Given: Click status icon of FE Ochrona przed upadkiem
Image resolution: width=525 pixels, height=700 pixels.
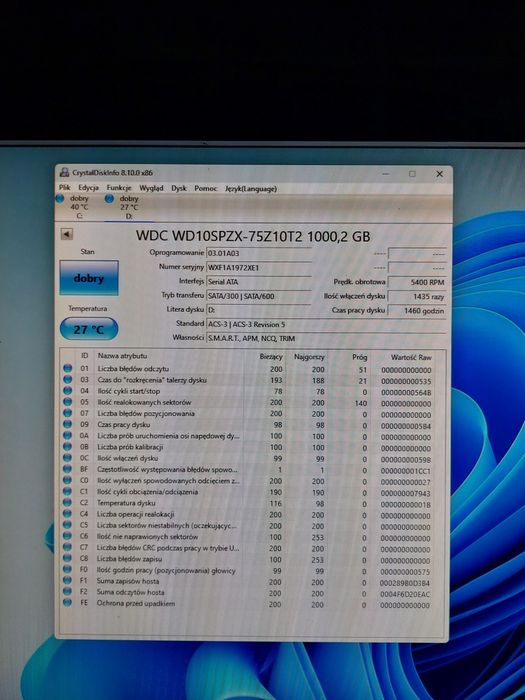Looking at the screenshot, I should 67,602.
